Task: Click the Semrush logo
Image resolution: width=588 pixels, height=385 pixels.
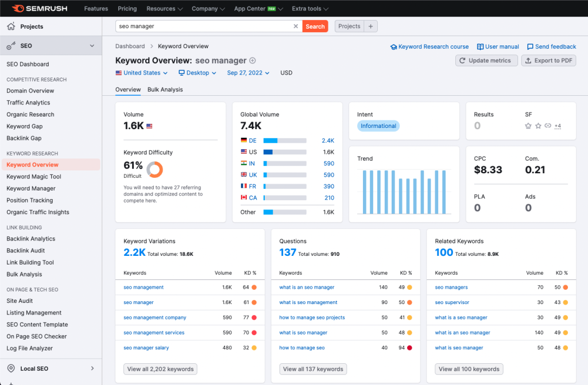Action: coord(40,8)
